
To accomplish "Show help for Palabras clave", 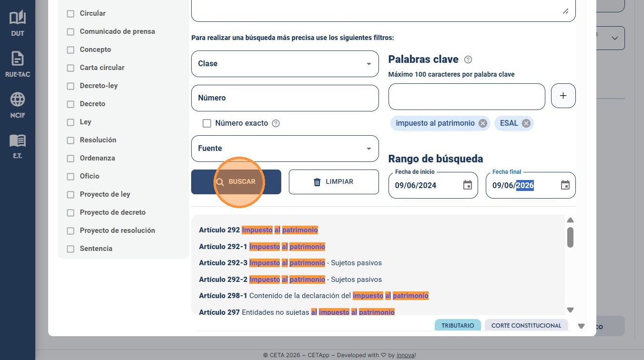I will pyautogui.click(x=468, y=60).
